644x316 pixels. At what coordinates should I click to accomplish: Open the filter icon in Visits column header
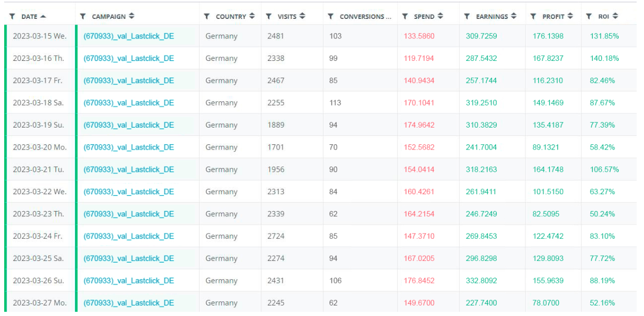269,17
